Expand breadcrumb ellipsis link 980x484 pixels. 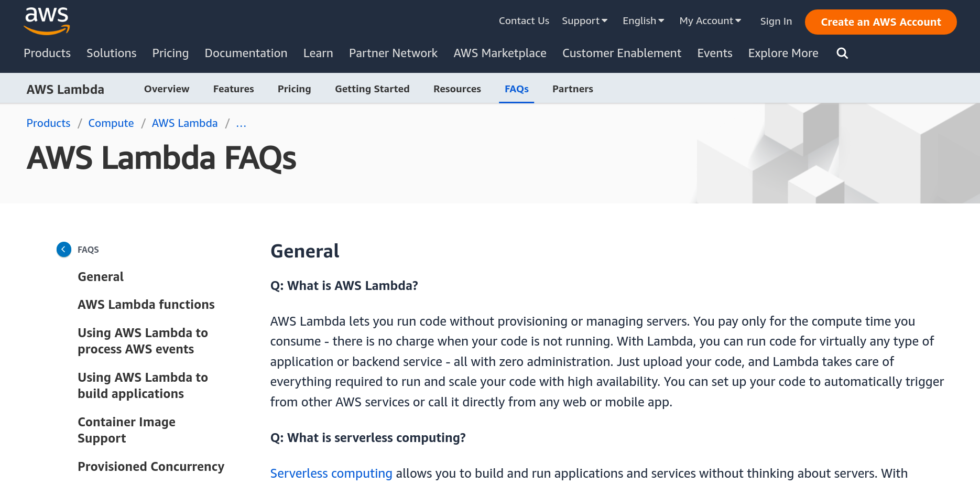pos(241,123)
